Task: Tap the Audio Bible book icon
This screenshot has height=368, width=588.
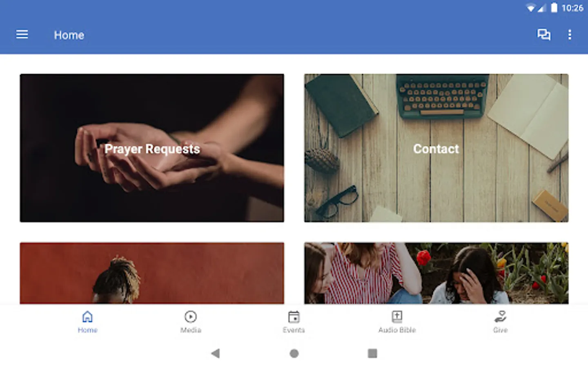Action: [x=397, y=316]
